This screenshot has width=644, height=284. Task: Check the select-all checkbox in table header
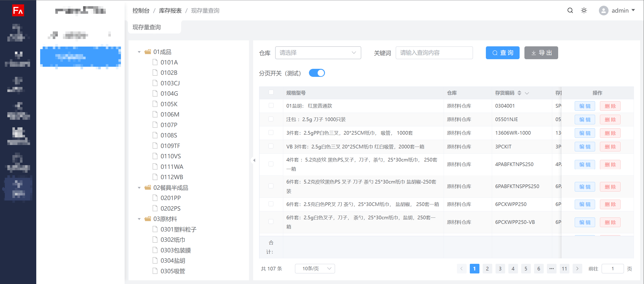[271, 92]
